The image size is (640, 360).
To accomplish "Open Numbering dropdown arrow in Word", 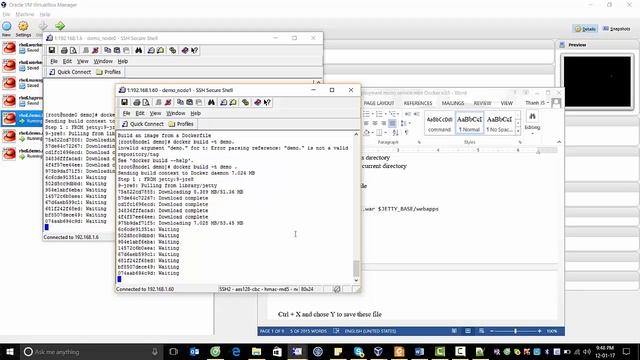I will tap(385, 114).
